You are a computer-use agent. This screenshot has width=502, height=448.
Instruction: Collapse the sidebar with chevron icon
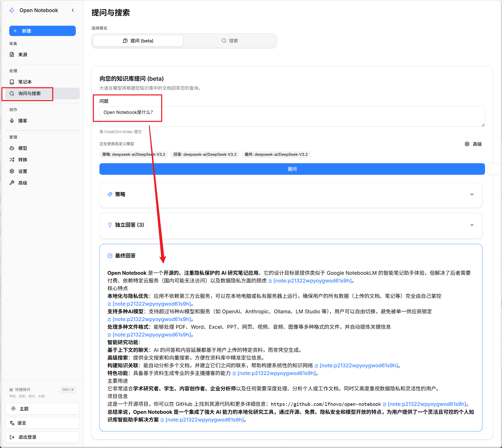pos(73,10)
